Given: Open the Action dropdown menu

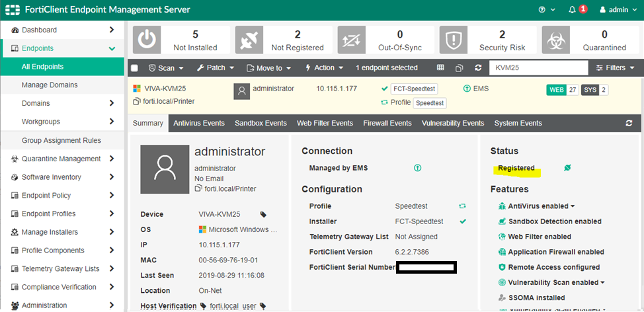Looking at the screenshot, I should (324, 68).
